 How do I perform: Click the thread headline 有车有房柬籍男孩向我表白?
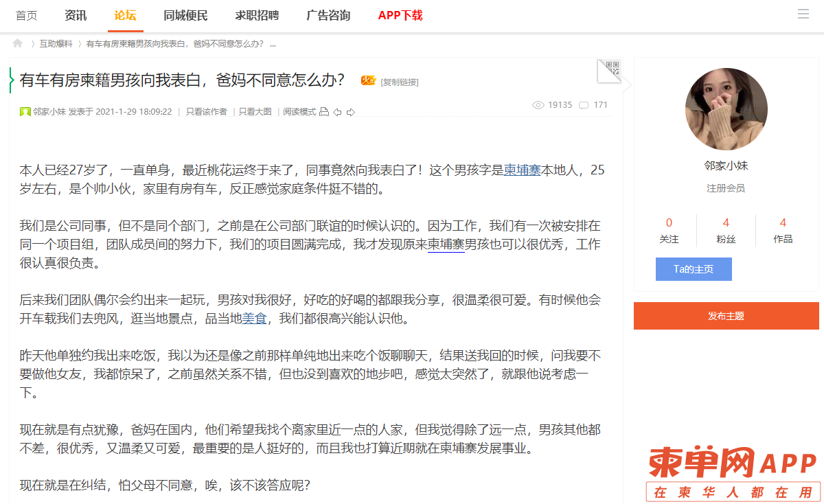[182, 80]
